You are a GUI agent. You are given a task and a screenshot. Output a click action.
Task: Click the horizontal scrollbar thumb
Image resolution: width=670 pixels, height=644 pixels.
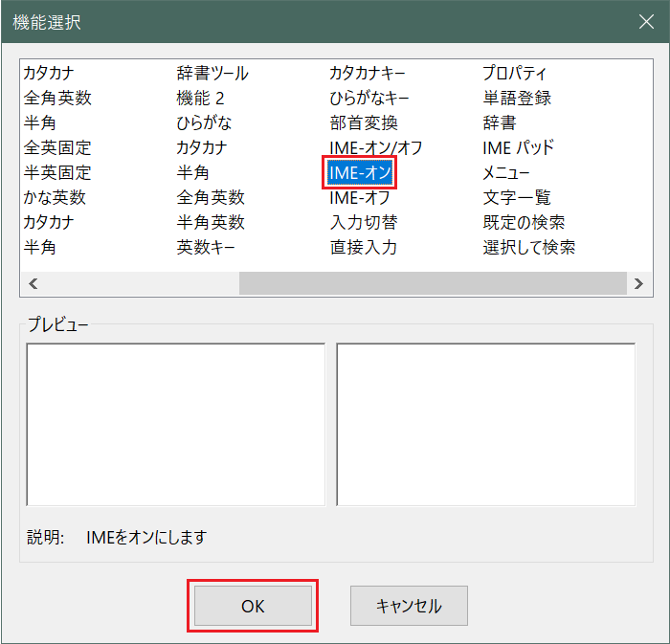(x=433, y=283)
